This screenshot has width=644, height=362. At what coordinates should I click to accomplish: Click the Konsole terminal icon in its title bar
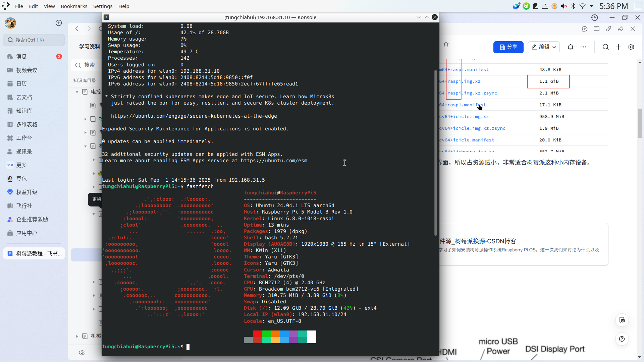click(x=106, y=17)
